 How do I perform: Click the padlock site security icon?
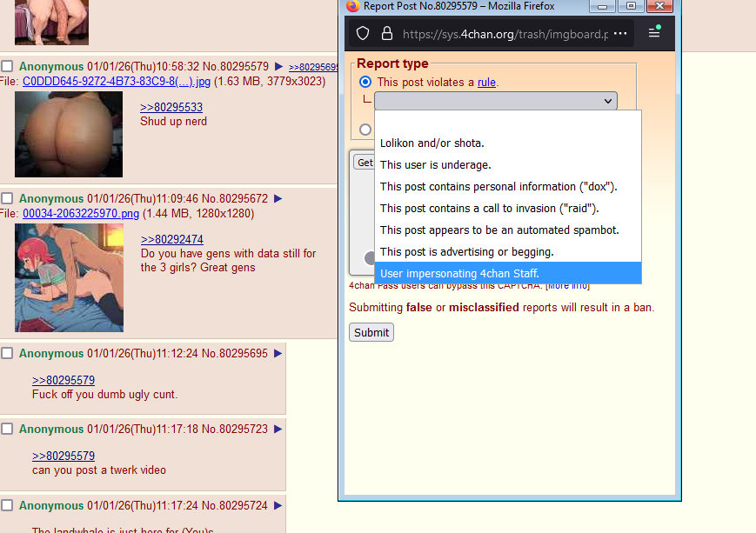386,33
